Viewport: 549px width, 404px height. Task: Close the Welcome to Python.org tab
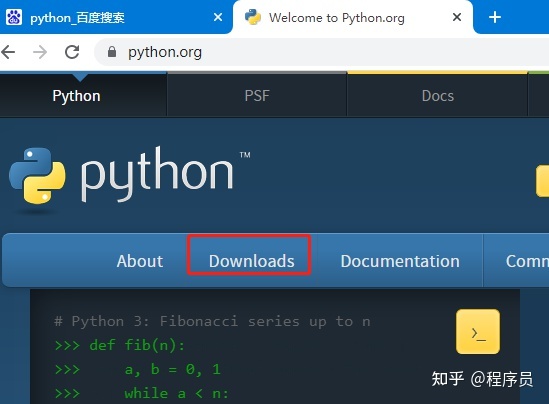coord(457,17)
